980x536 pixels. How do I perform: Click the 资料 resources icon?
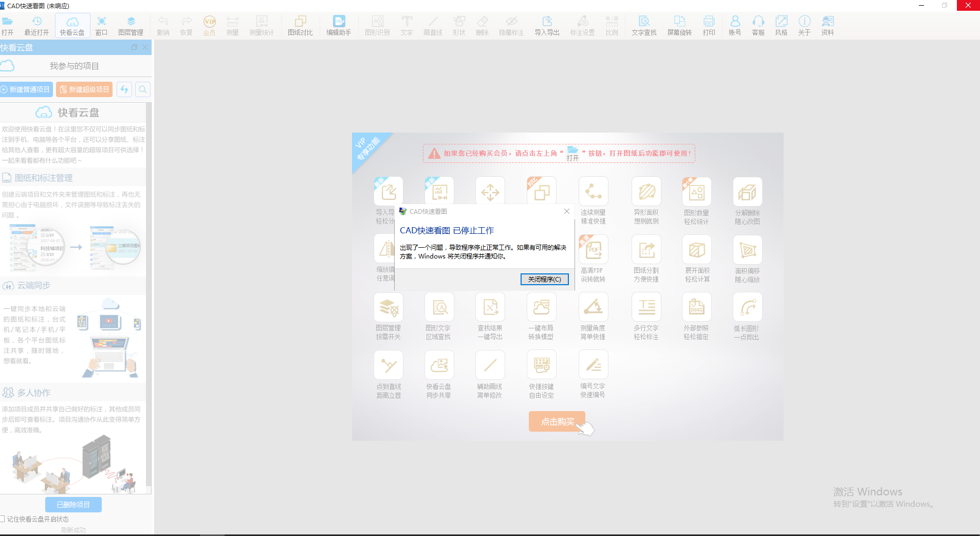[827, 25]
